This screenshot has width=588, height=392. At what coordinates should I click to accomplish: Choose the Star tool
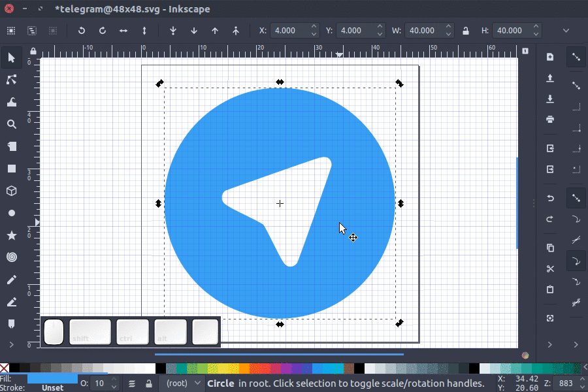click(11, 235)
